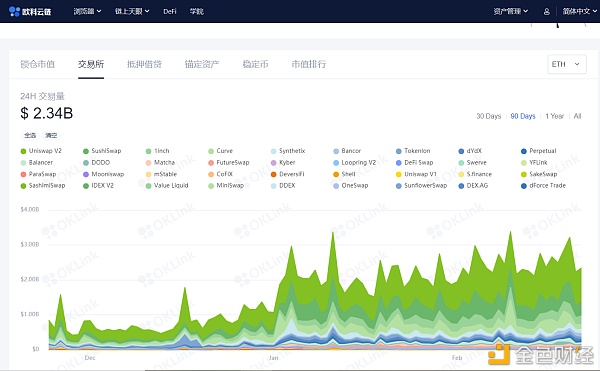The width and height of the screenshot is (600, 371).
Task: Expand the 资产管理 dropdown
Action: (x=510, y=11)
